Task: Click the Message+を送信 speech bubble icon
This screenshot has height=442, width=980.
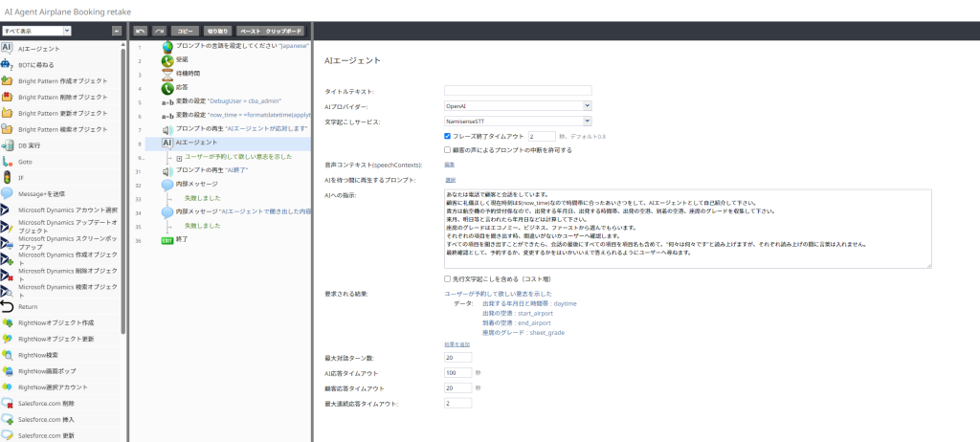Action: pyautogui.click(x=8, y=193)
